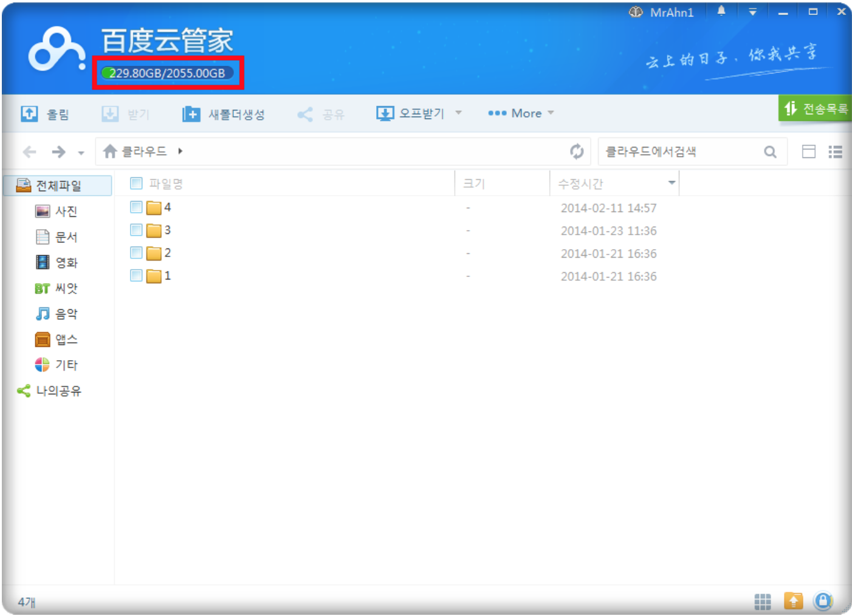Expand the 클라우드 path arrow
Image resolution: width=852 pixels, height=616 pixels.
coord(180,151)
